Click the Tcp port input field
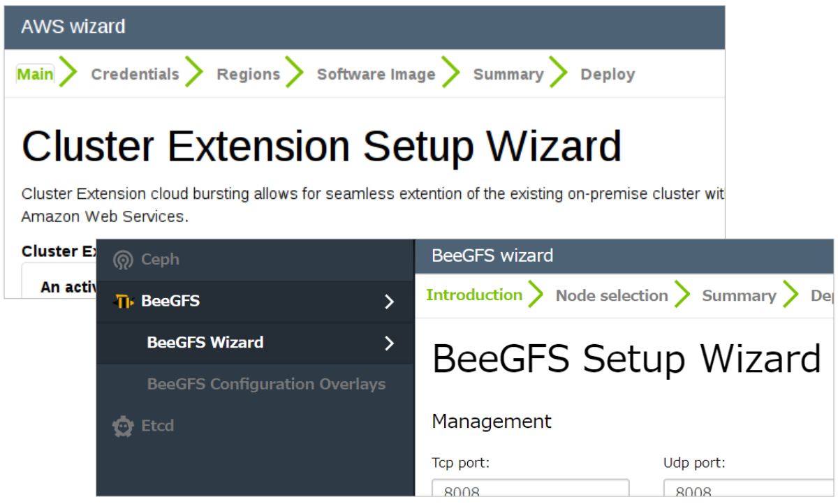Screen dimensions: 838x504 pyautogui.click(x=531, y=487)
